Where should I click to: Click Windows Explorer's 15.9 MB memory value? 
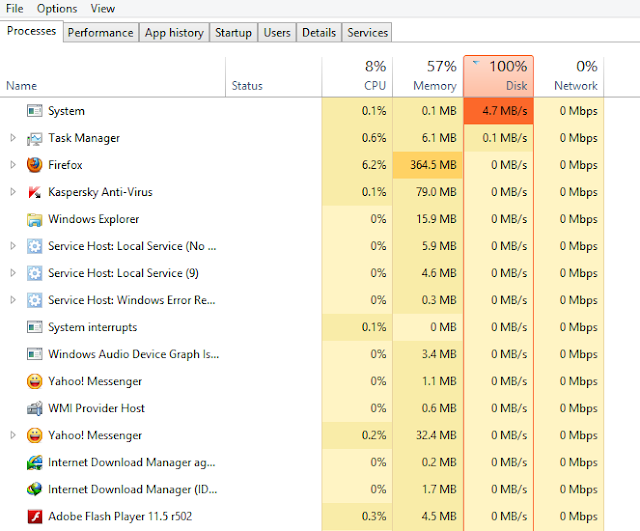436,219
